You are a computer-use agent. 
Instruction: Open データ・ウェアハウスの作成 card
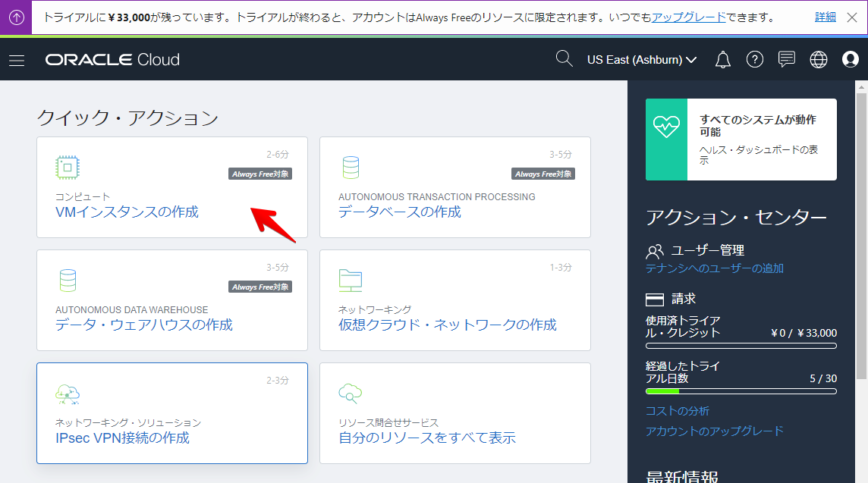144,325
